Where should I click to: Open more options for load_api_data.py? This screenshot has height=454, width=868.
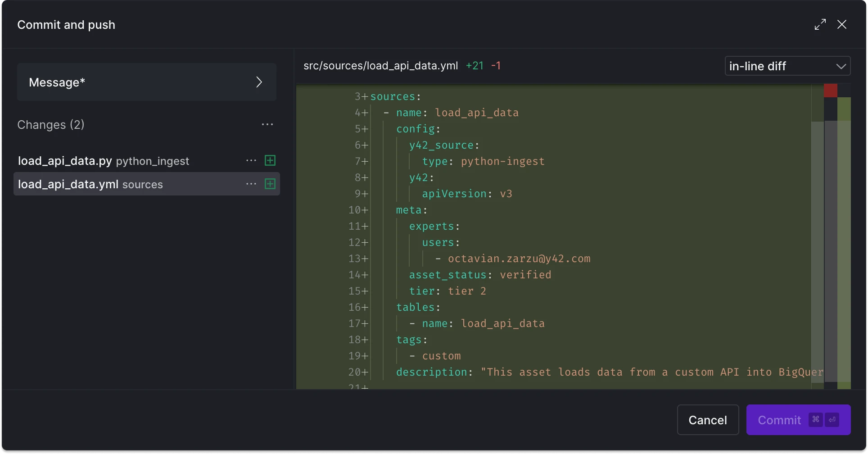tap(251, 161)
